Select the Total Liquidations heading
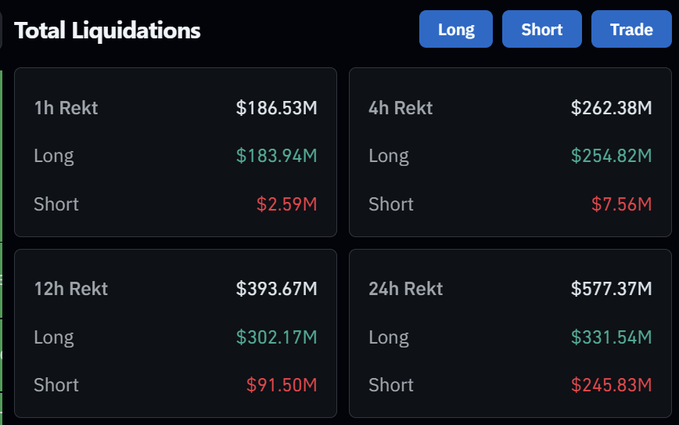This screenshot has height=425, width=679. coord(107,31)
